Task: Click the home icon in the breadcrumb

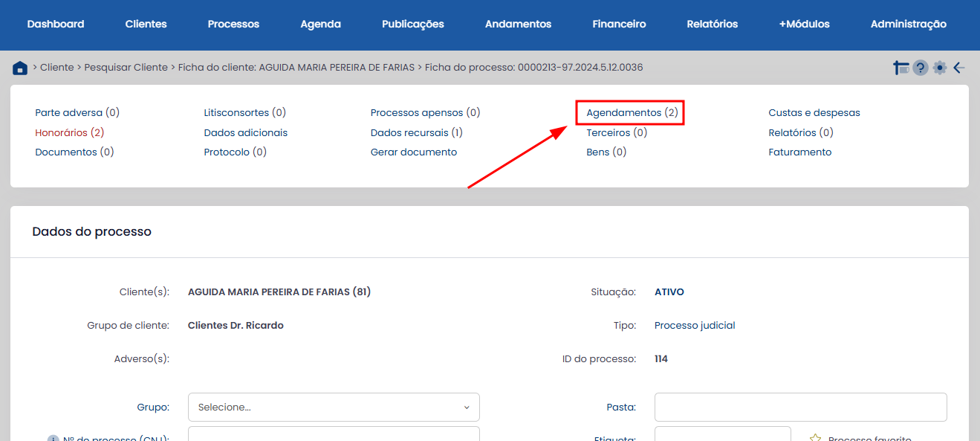Action: click(20, 68)
